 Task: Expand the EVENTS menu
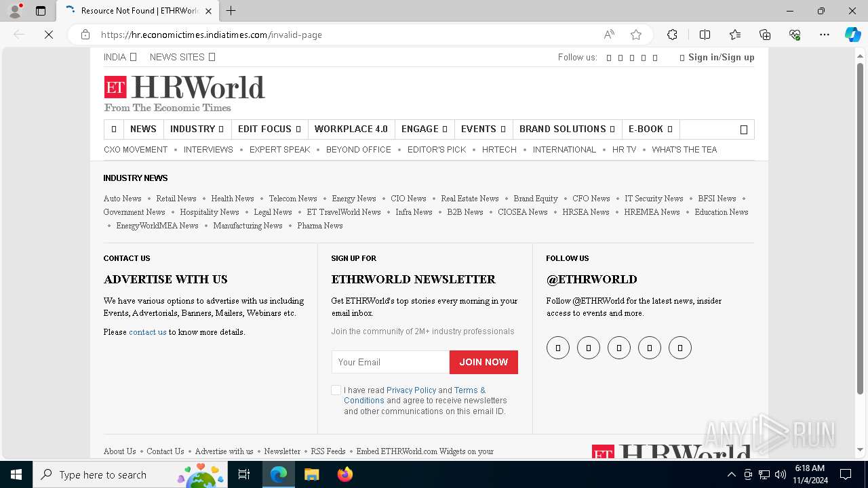click(483, 129)
